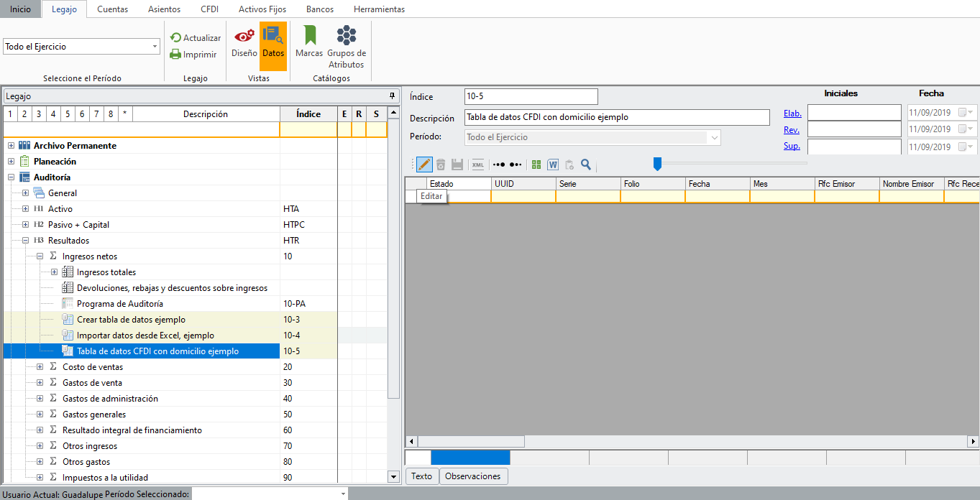980x500 pixels.
Task: Click the XML toolbar icon
Action: (x=477, y=165)
